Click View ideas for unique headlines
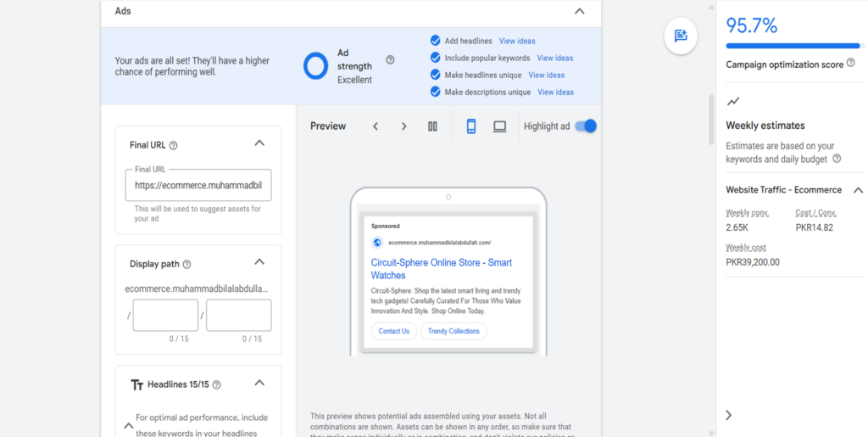The image size is (868, 437). click(x=547, y=76)
